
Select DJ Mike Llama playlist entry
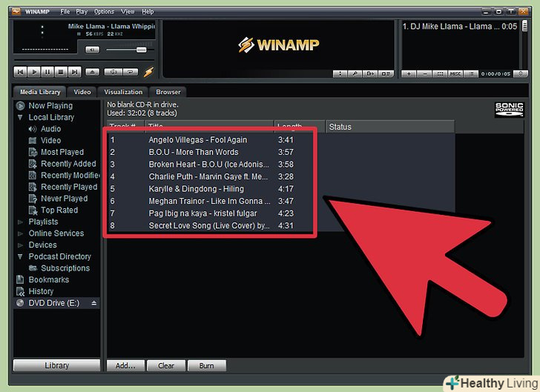[460, 26]
